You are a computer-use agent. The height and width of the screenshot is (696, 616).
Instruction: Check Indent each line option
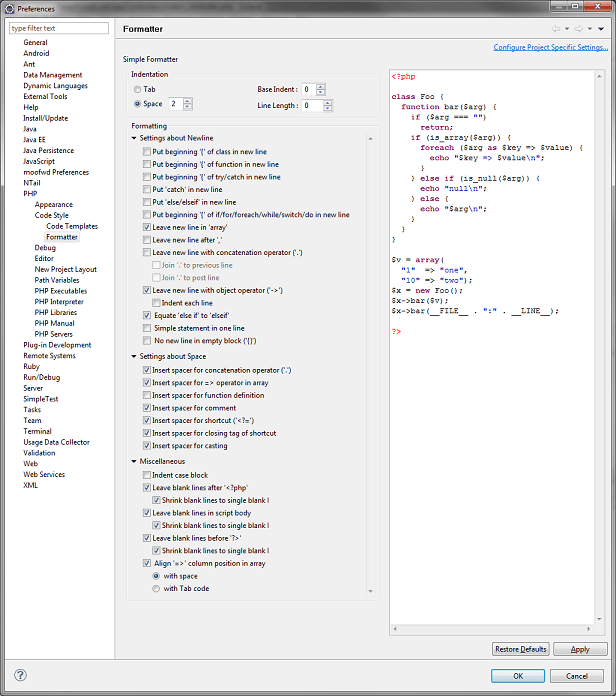pos(156,303)
